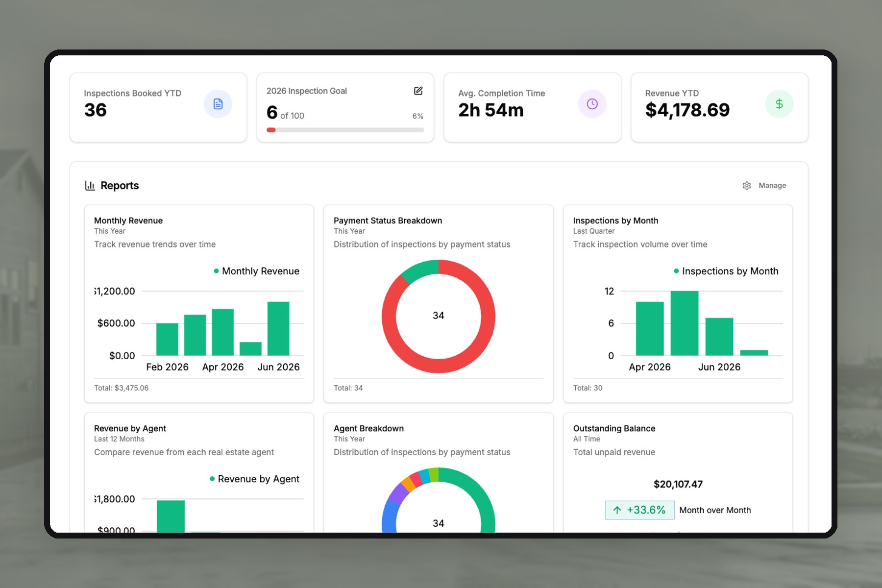Click the Total: 30 text
The height and width of the screenshot is (588, 882).
coord(588,388)
